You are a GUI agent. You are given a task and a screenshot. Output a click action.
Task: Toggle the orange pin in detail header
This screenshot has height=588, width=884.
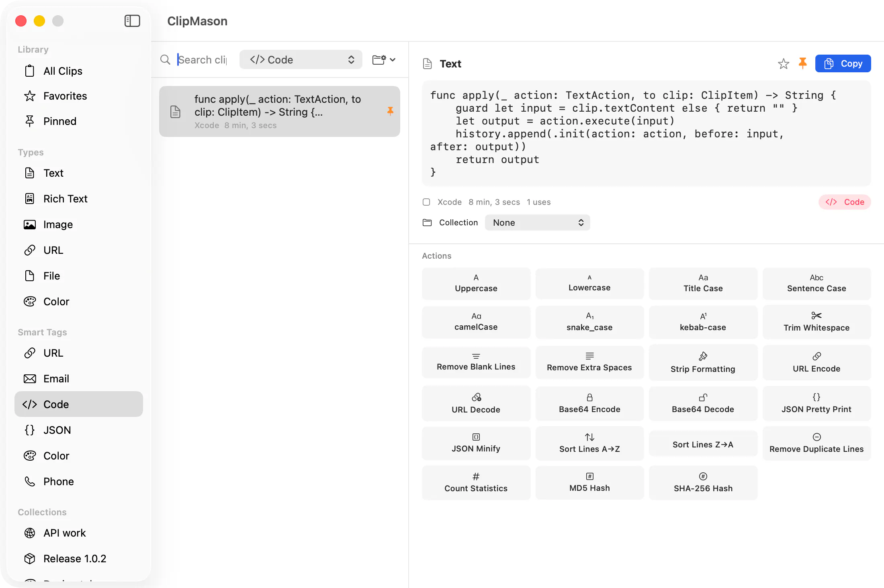tap(802, 63)
